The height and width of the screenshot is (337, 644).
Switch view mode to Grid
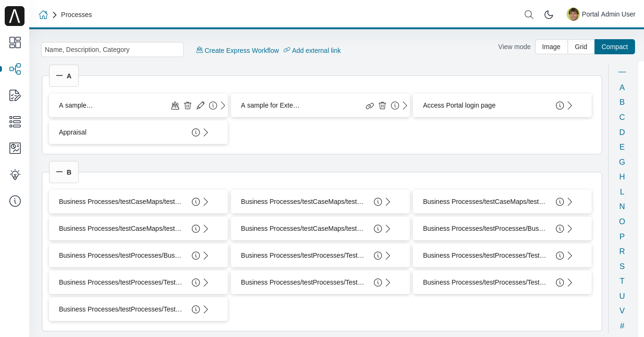click(x=581, y=47)
